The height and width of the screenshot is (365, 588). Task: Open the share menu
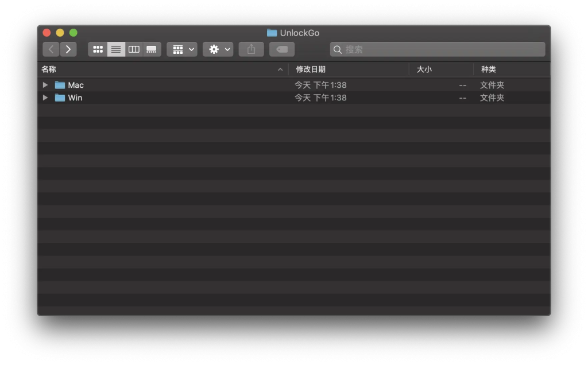pos(252,49)
